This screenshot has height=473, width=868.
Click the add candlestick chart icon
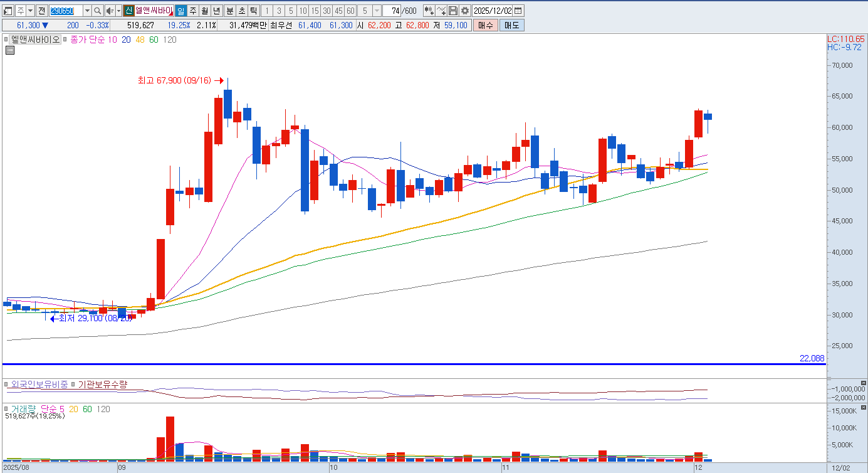tap(429, 11)
